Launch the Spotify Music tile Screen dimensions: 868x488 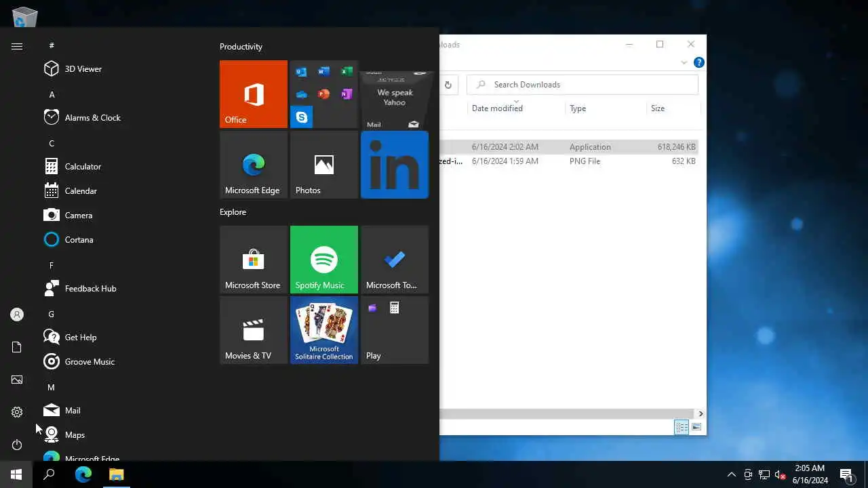pos(324,260)
